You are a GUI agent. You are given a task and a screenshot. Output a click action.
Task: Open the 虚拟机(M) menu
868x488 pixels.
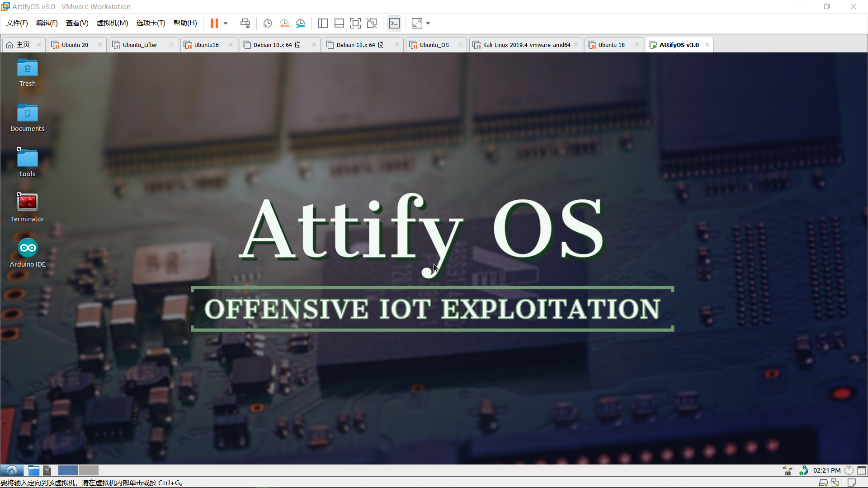(x=112, y=23)
